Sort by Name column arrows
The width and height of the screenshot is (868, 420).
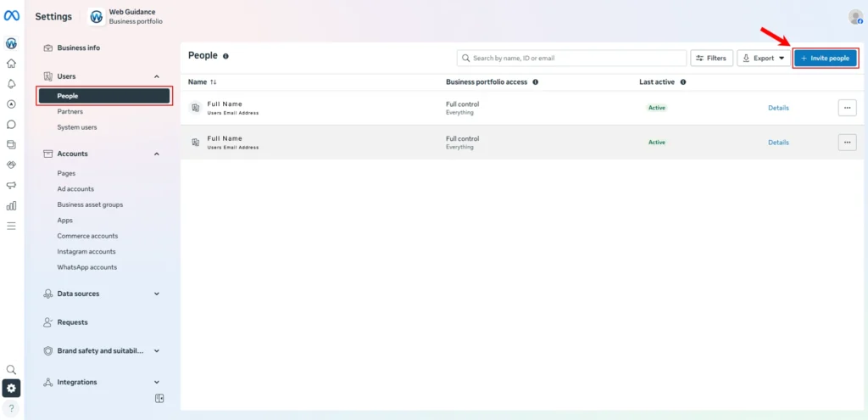click(214, 82)
